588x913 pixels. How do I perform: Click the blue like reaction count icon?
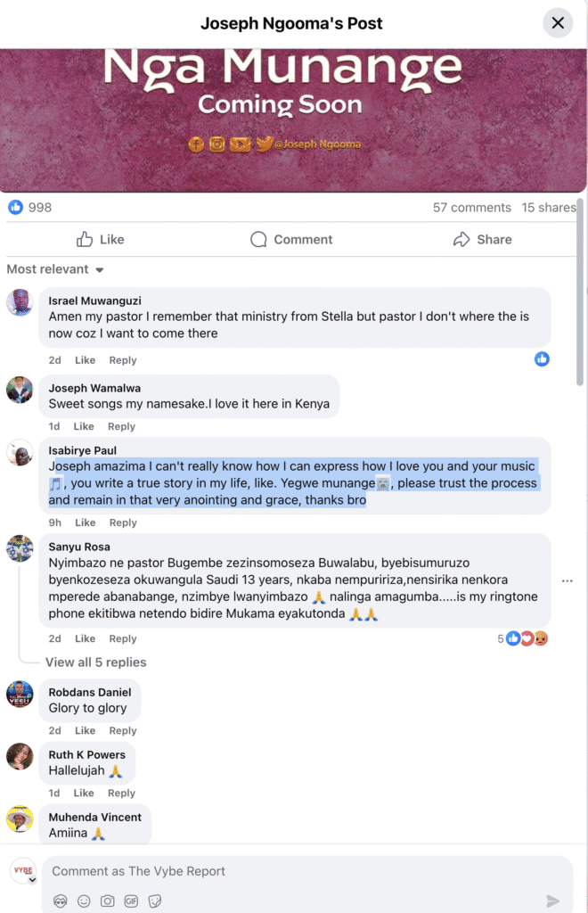click(x=15, y=207)
